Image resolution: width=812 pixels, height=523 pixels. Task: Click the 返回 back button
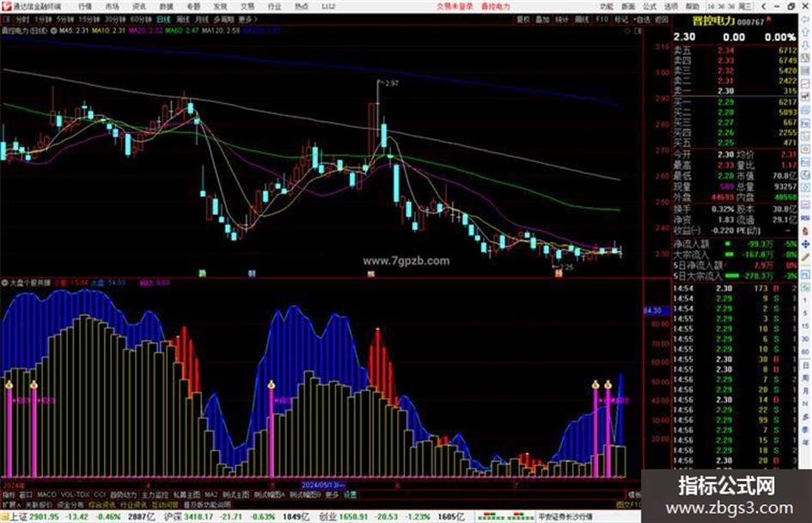pos(662,19)
